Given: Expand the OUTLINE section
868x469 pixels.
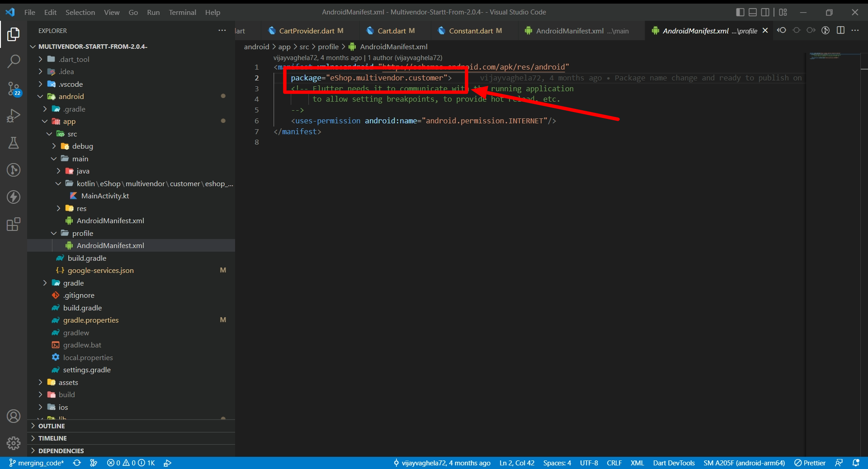Looking at the screenshot, I should [x=52, y=426].
